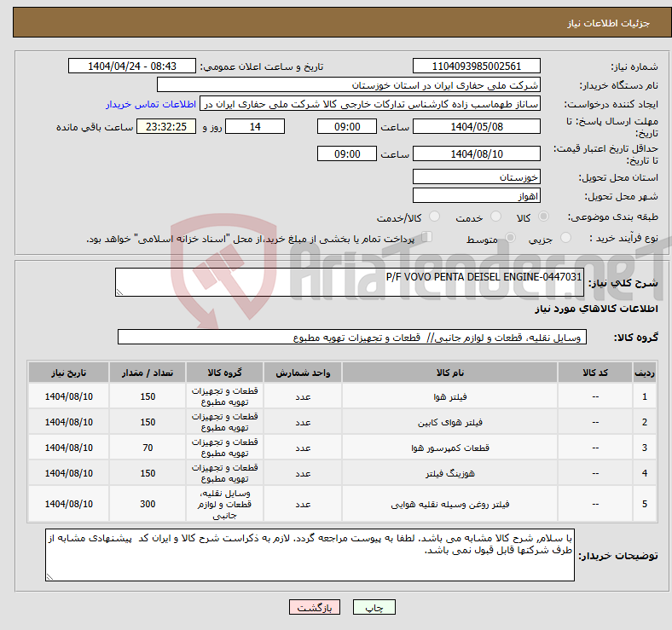Click the resize grip of the description box

pyautogui.click(x=119, y=292)
